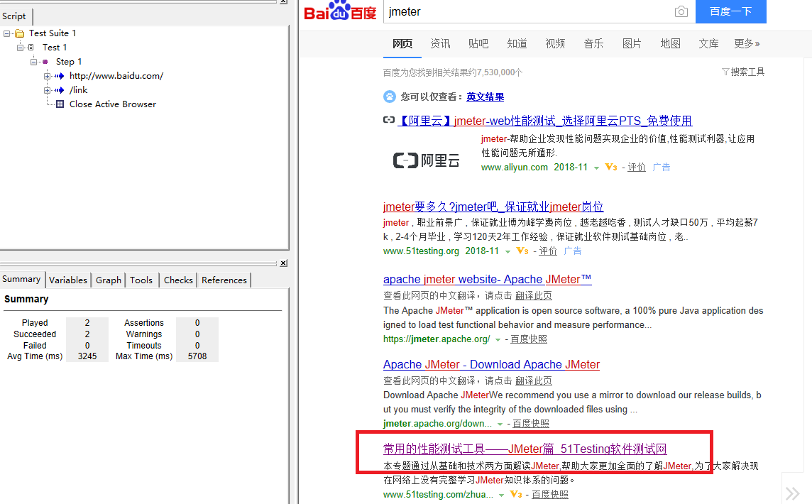The height and width of the screenshot is (504, 812).
Task: Open the jmeter要多久 jmeter吧 result
Action: (493, 207)
